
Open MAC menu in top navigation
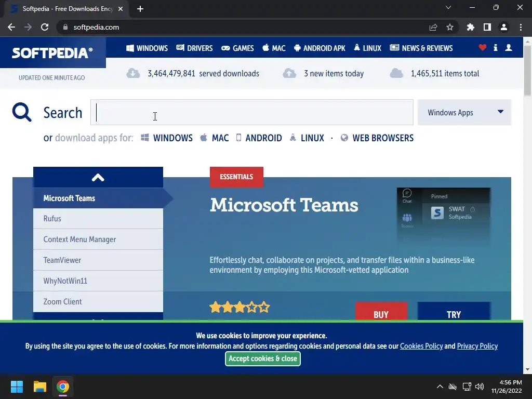274,48
